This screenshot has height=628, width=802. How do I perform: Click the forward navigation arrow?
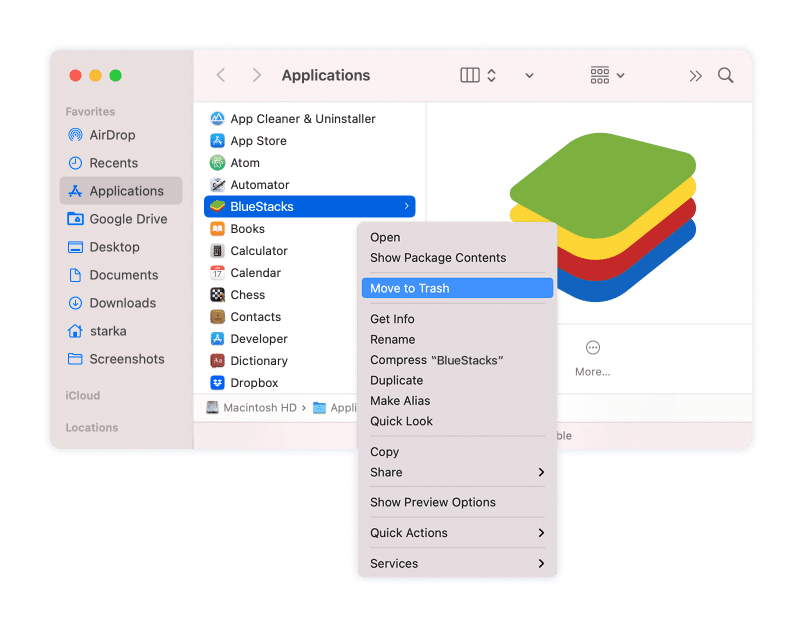tap(257, 76)
